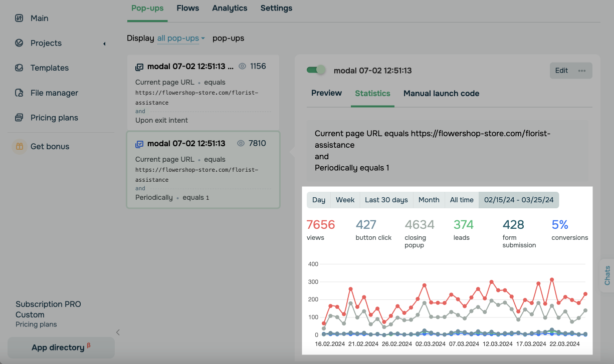Screen dimensions: 614x364
Task: Disable the modal 07-02 12:51:13 toggle switch
Action: point(316,70)
